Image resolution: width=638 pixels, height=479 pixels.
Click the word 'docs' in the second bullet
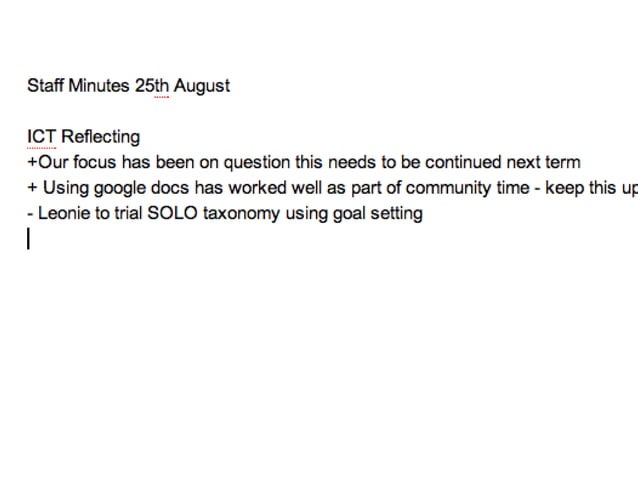click(x=170, y=188)
